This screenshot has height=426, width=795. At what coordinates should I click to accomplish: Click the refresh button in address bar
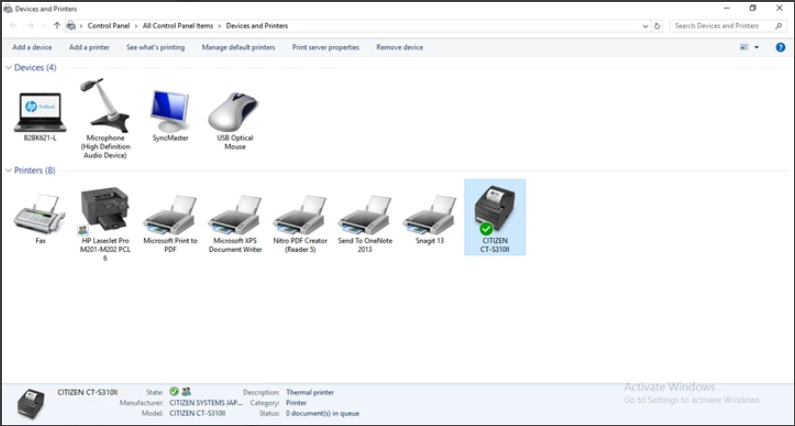click(657, 26)
